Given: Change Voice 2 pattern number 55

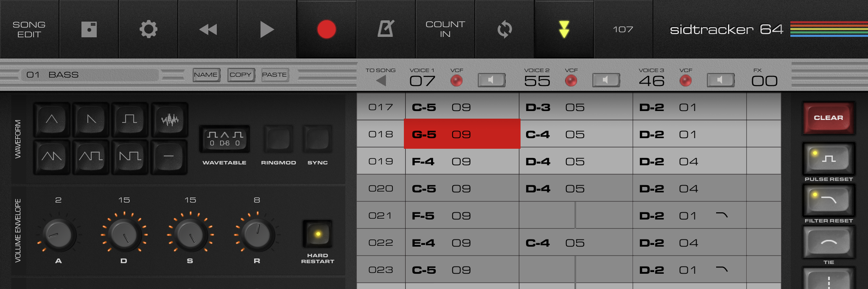Looking at the screenshot, I should click(537, 81).
